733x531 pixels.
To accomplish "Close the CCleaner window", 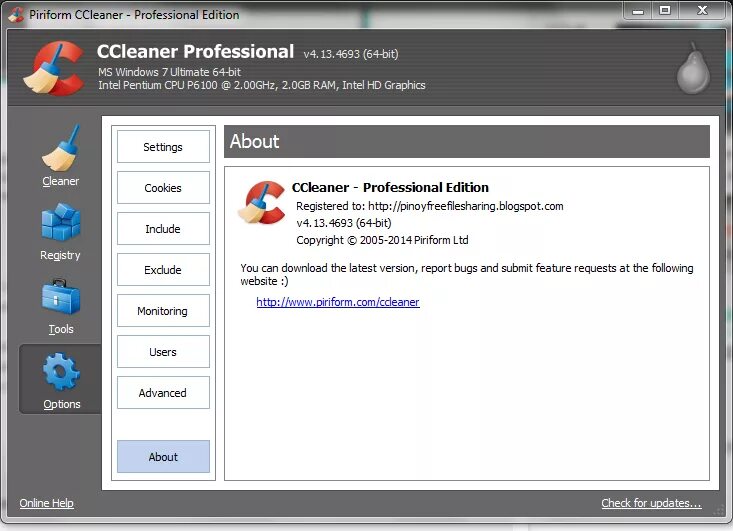I will pyautogui.click(x=703, y=11).
